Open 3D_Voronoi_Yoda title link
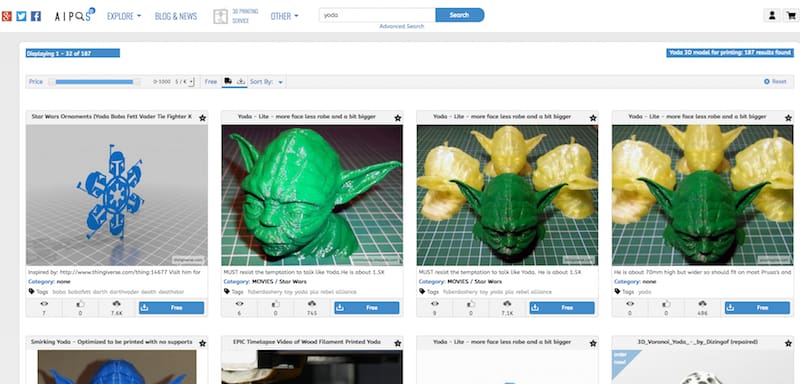This screenshot has height=384, width=800. (697, 342)
